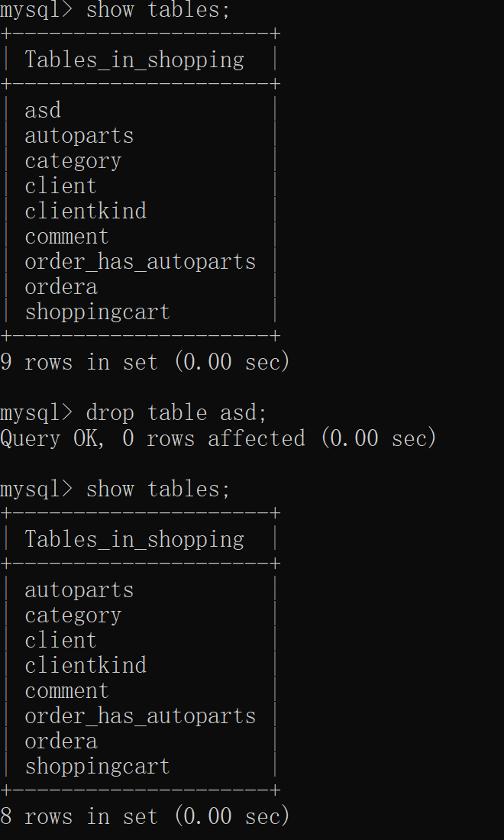Screen dimensions: 504x840
Task: Click the "show tables;" command after the drop
Action: [158, 489]
